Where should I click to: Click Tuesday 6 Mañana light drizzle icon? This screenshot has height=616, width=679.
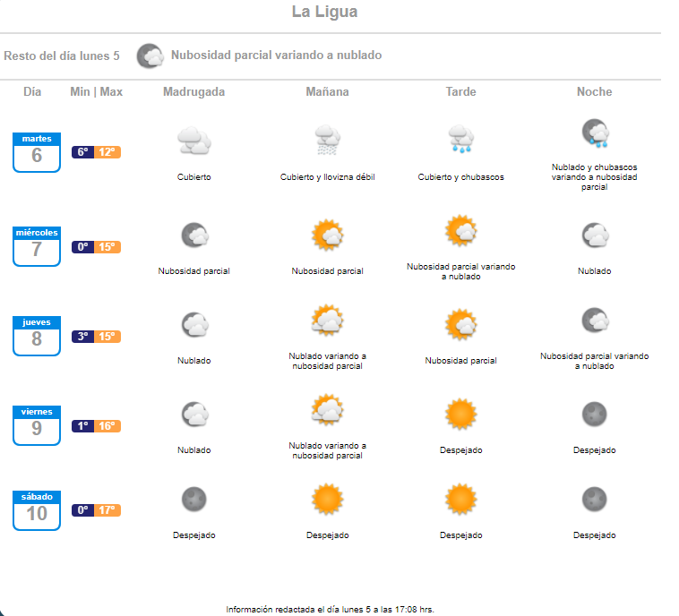[x=327, y=140]
